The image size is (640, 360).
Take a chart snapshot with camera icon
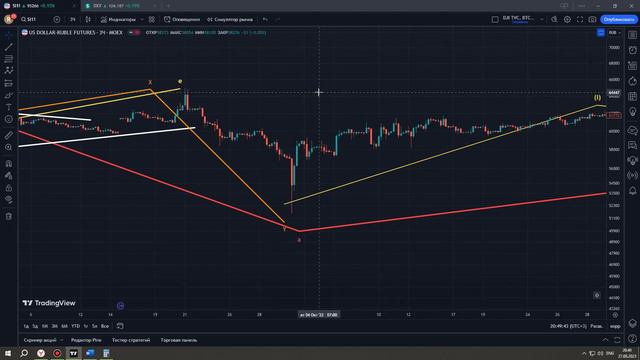[592, 19]
